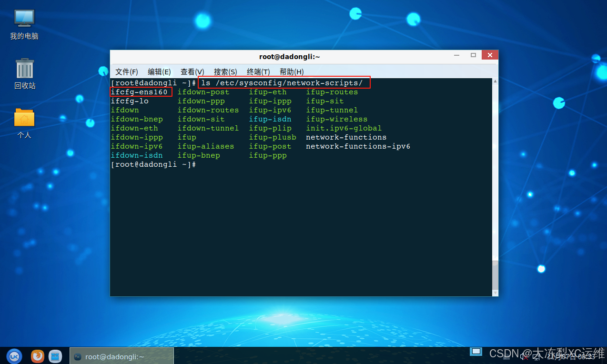Click the ifup entry in second column
Viewport: 607px width, 364px height.
tap(187, 137)
